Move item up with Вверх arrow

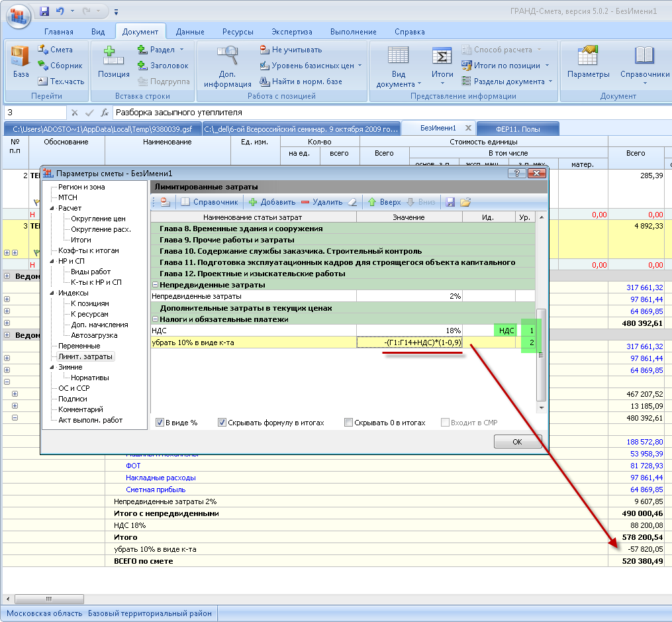click(384, 202)
